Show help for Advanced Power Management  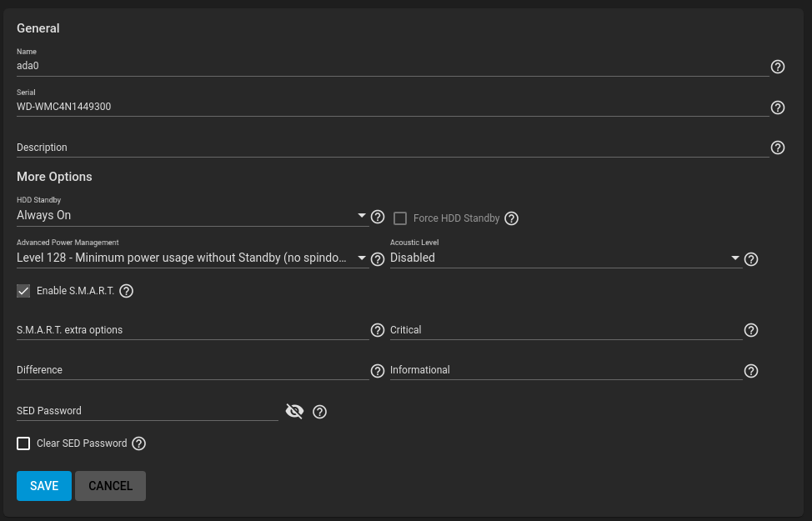(378, 259)
